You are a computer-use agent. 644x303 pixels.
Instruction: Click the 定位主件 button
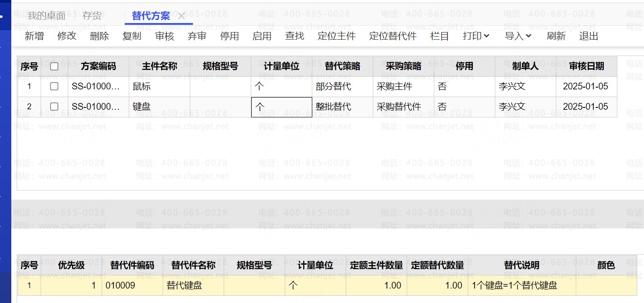coord(337,36)
